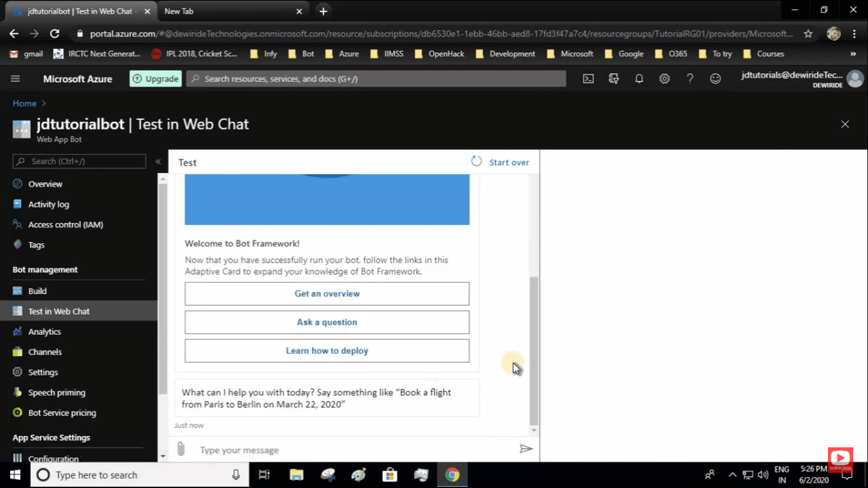
Task: Click the chat window vertical scrollbar
Action: click(534, 351)
